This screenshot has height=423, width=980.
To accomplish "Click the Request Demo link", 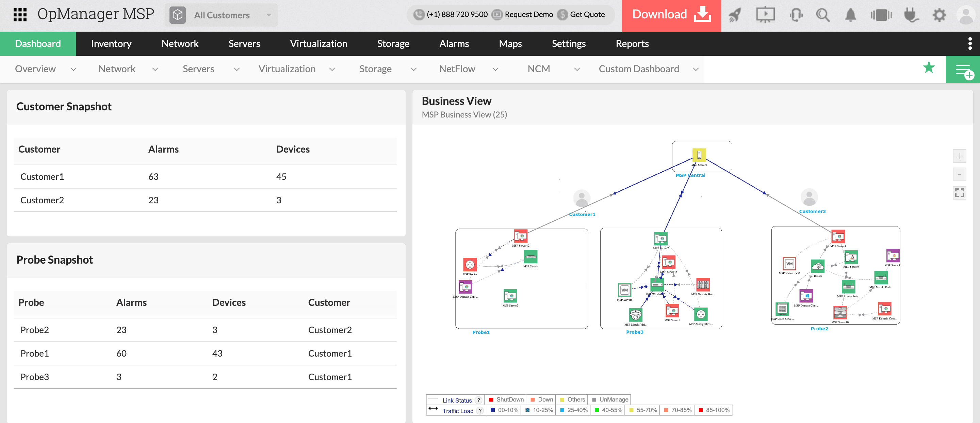I will pos(528,14).
